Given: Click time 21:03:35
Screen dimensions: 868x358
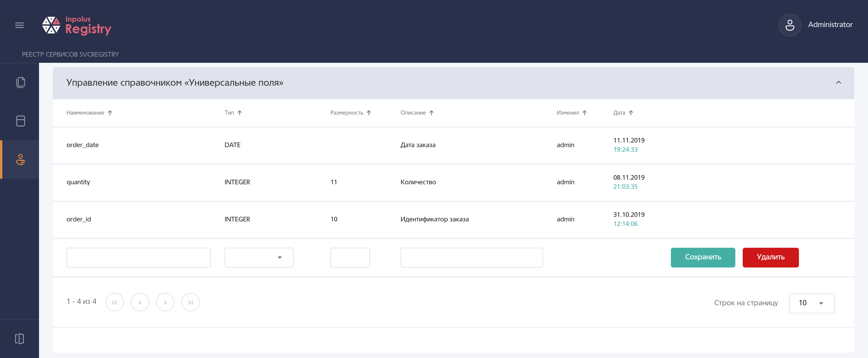Looking at the screenshot, I should (x=625, y=187).
